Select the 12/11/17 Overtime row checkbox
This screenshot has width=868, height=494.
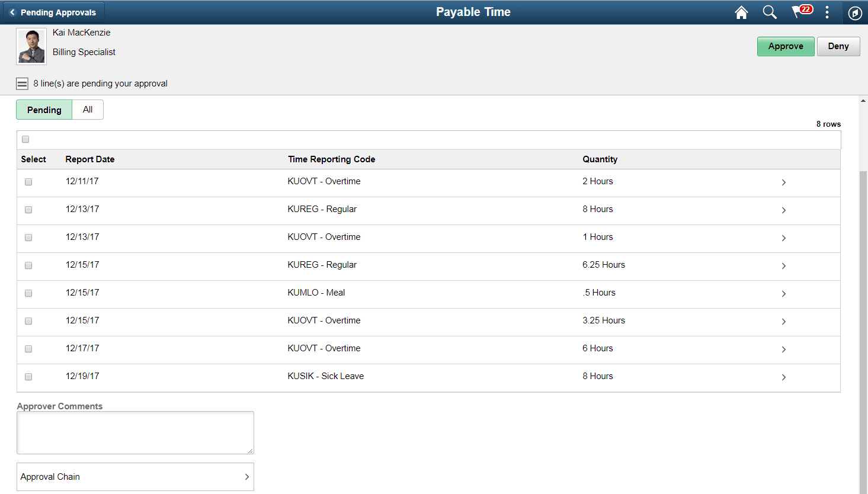[x=28, y=182]
